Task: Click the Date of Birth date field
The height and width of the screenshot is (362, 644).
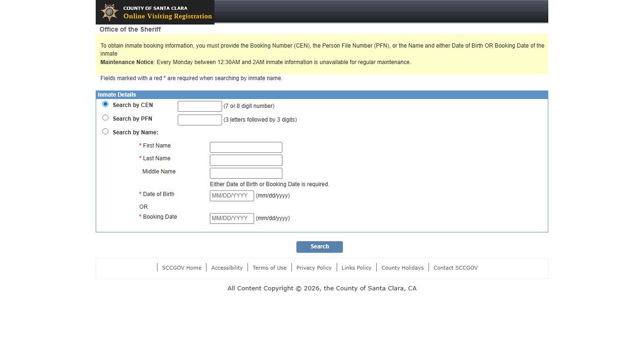Action: coord(231,196)
